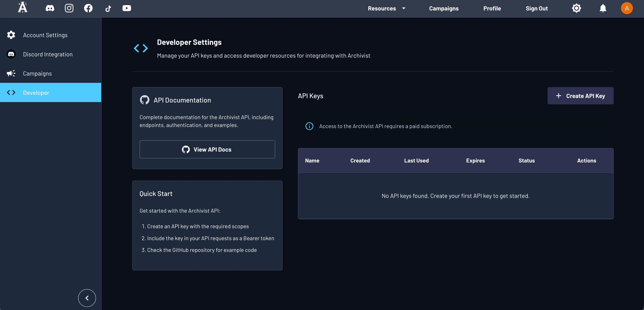This screenshot has height=310, width=644.
Task: Open Account Settings in sidebar
Action: point(45,35)
